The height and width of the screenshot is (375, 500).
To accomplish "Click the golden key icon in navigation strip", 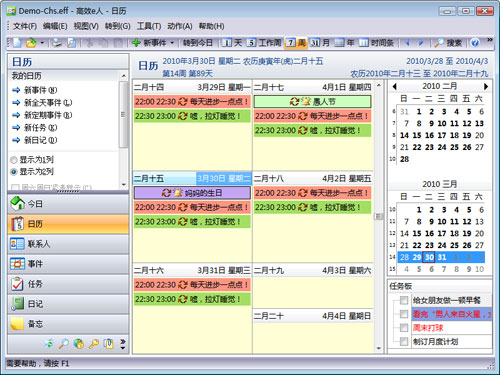I will pos(94,344).
